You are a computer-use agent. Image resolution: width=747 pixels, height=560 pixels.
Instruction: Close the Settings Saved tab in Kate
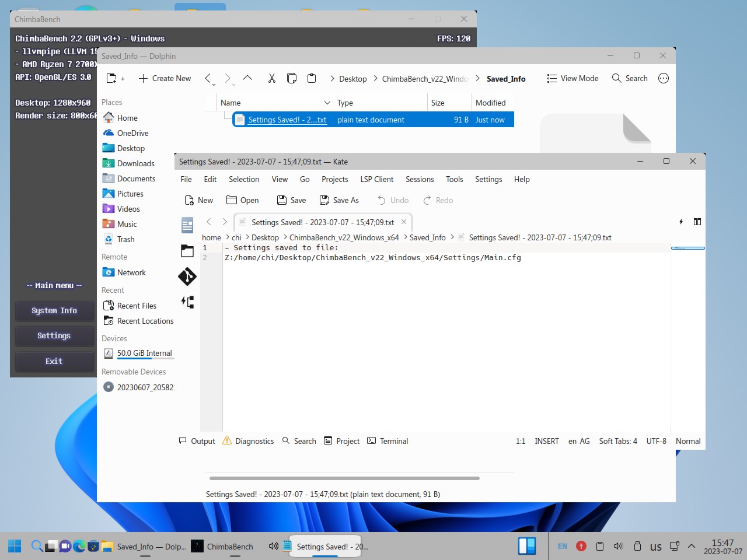404,222
